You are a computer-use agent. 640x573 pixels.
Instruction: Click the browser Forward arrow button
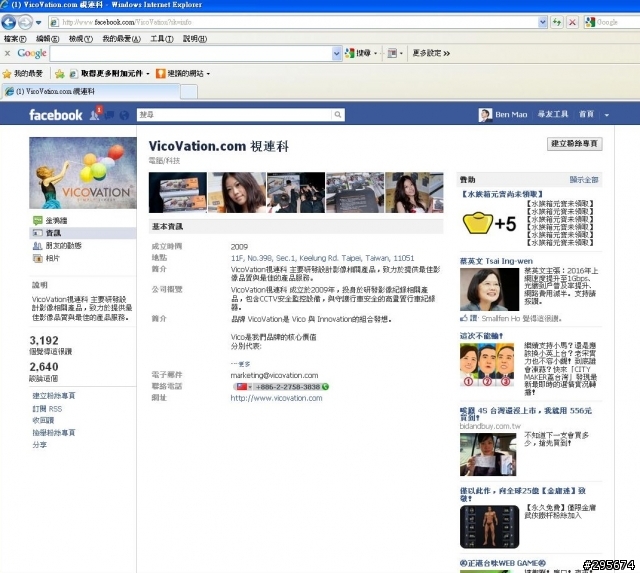[x=25, y=22]
